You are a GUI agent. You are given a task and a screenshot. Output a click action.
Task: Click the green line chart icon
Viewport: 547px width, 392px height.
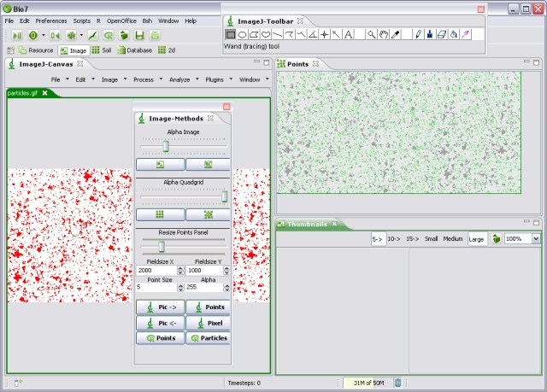(92, 35)
